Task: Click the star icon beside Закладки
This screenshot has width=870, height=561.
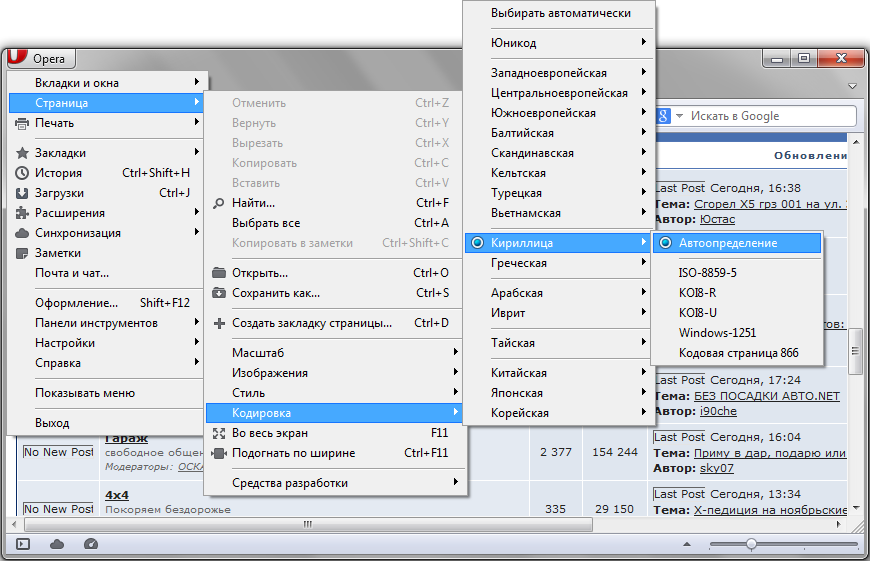Action: pyautogui.click(x=22, y=153)
